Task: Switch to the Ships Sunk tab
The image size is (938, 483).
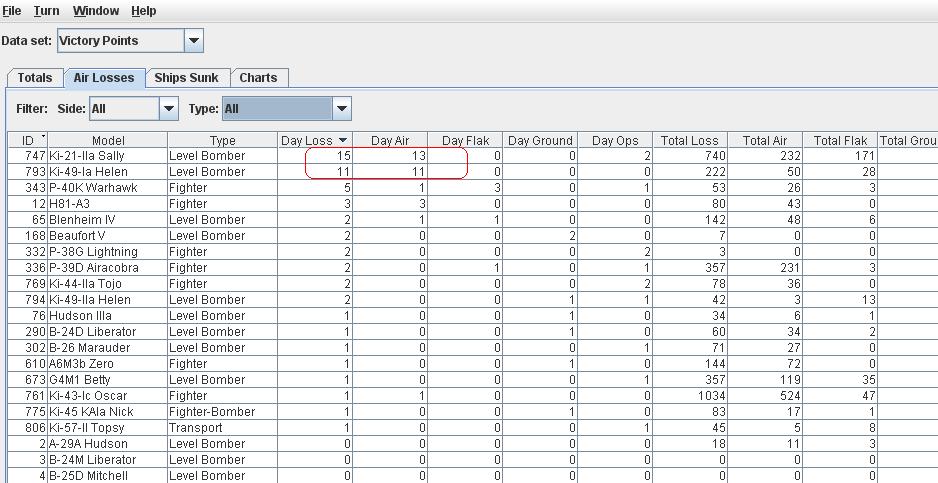Action: tap(186, 78)
